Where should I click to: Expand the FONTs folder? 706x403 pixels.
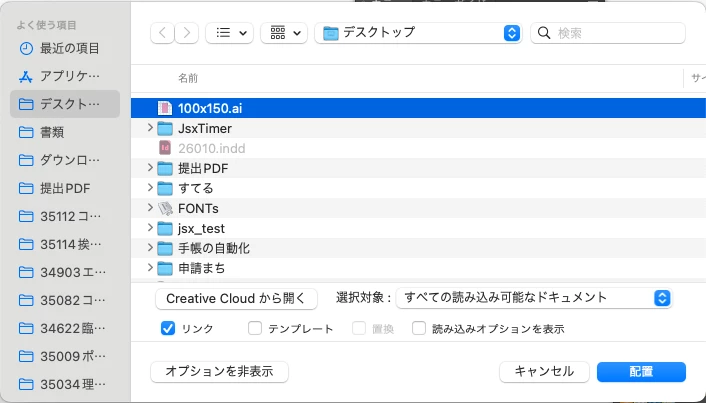coord(150,208)
